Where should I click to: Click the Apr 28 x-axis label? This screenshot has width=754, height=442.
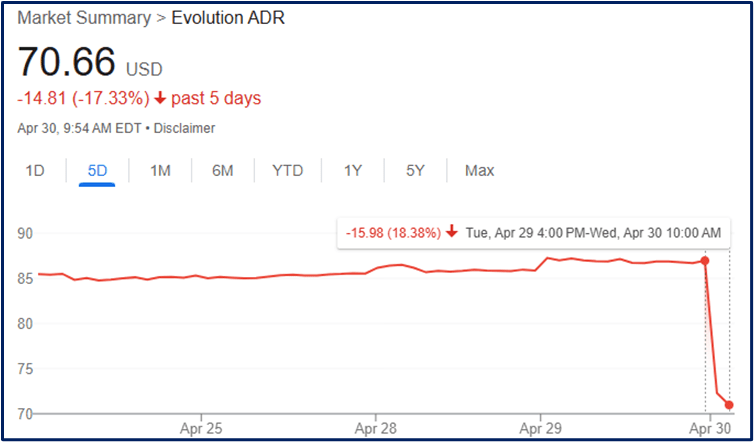pyautogui.click(x=376, y=429)
